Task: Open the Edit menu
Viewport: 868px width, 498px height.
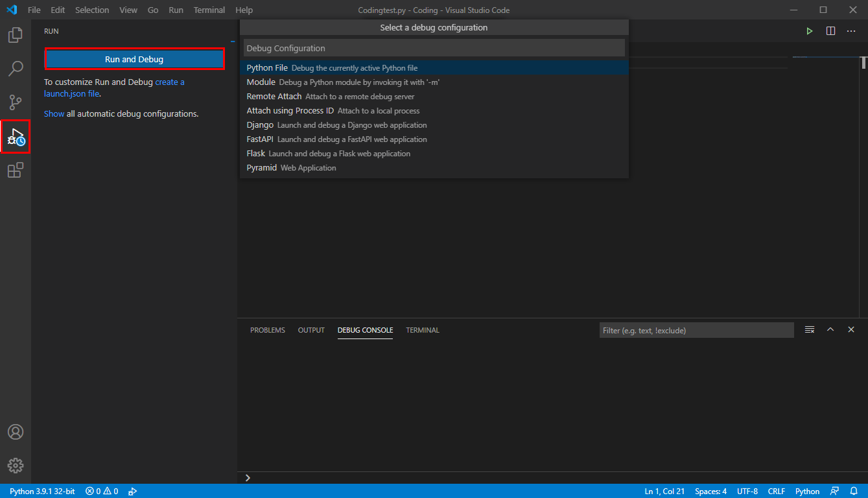Action: point(58,10)
